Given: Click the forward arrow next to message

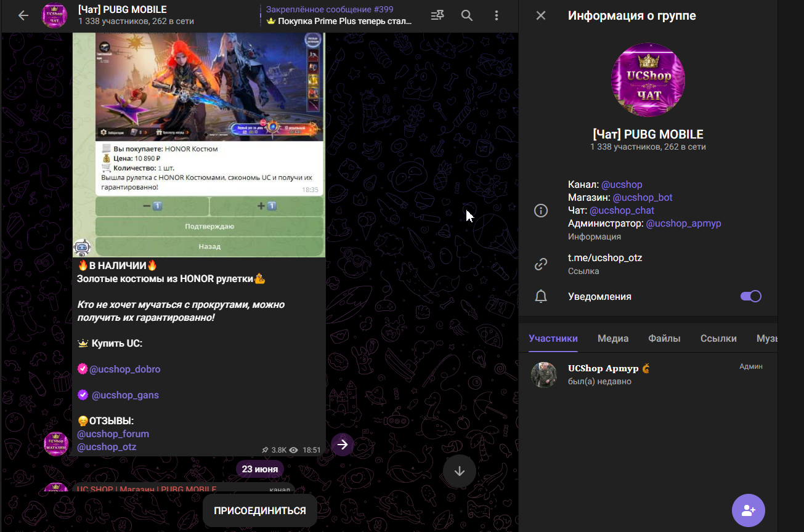Looking at the screenshot, I should 343,444.
